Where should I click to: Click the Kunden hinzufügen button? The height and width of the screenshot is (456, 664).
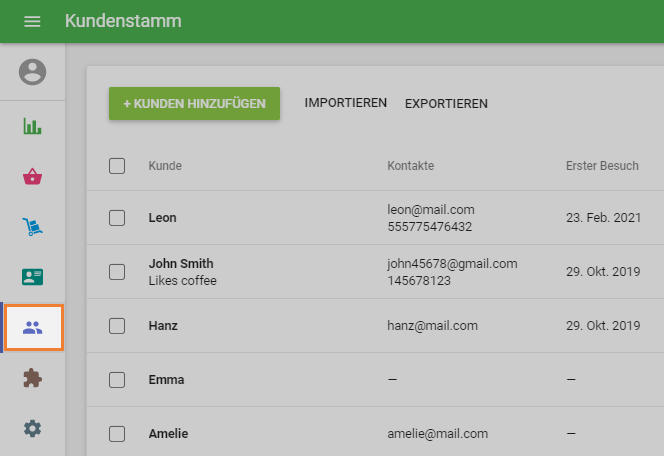tap(194, 104)
